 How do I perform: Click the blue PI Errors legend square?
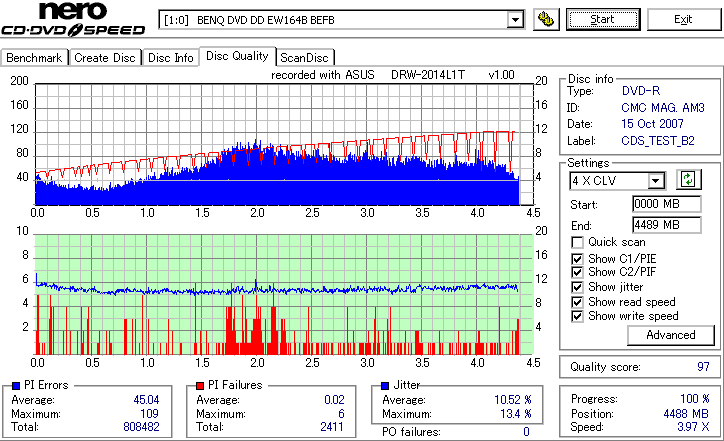pyautogui.click(x=16, y=386)
